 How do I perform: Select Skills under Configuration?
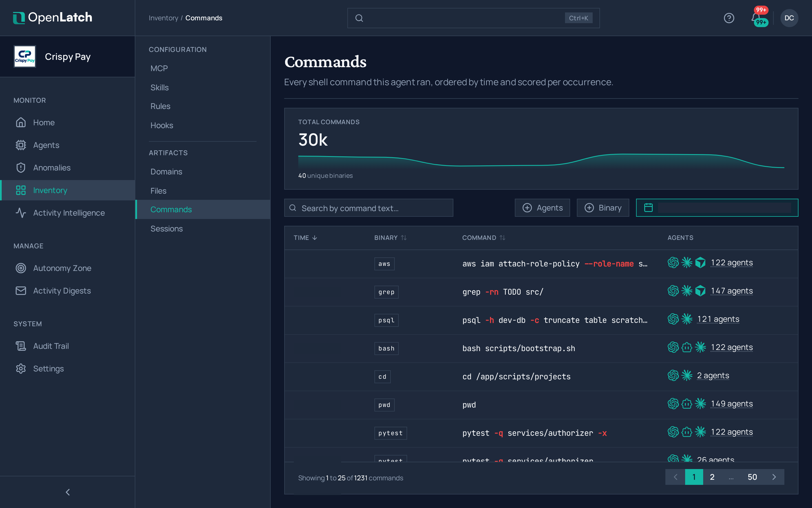203,87
